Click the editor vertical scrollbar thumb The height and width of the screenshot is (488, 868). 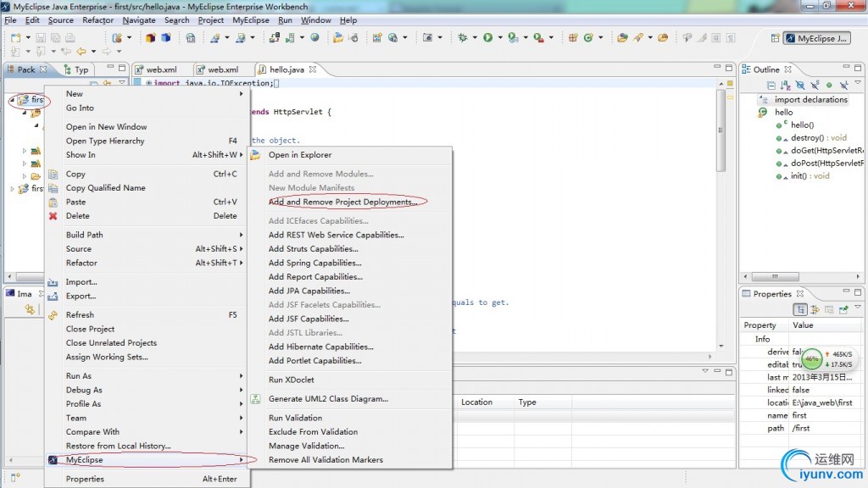tap(721, 130)
